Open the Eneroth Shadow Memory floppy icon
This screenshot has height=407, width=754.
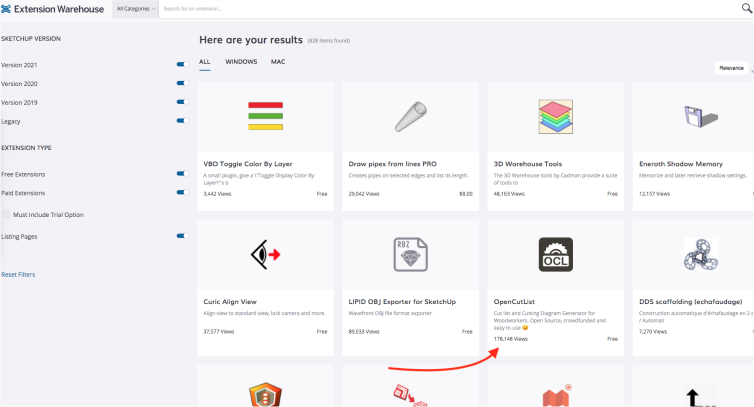pos(701,116)
